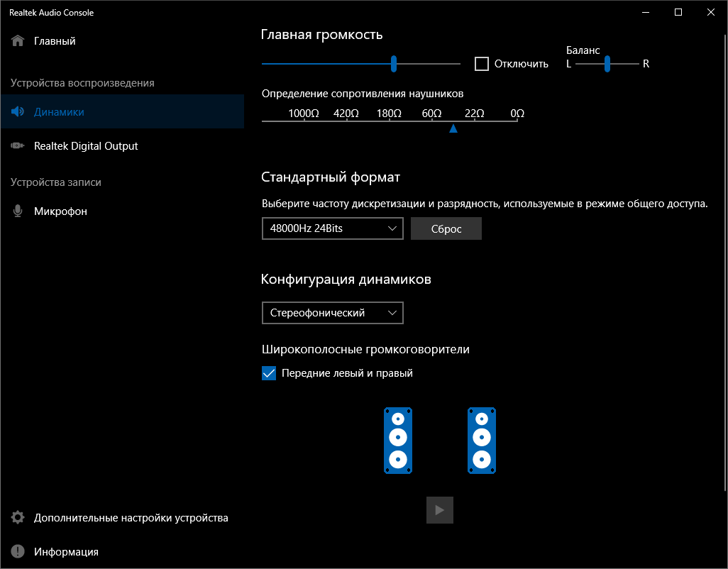Click the exclamation icon beside Информация
Viewport: 728px width, 569px height.
[18, 552]
